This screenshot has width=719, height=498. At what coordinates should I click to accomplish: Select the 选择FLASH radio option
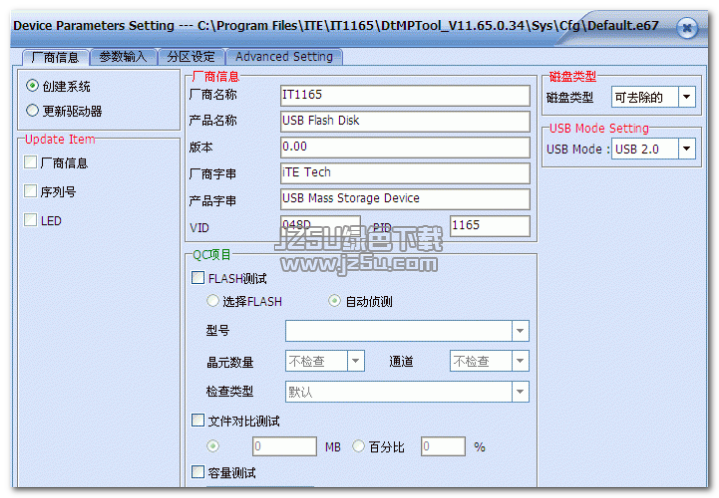212,301
